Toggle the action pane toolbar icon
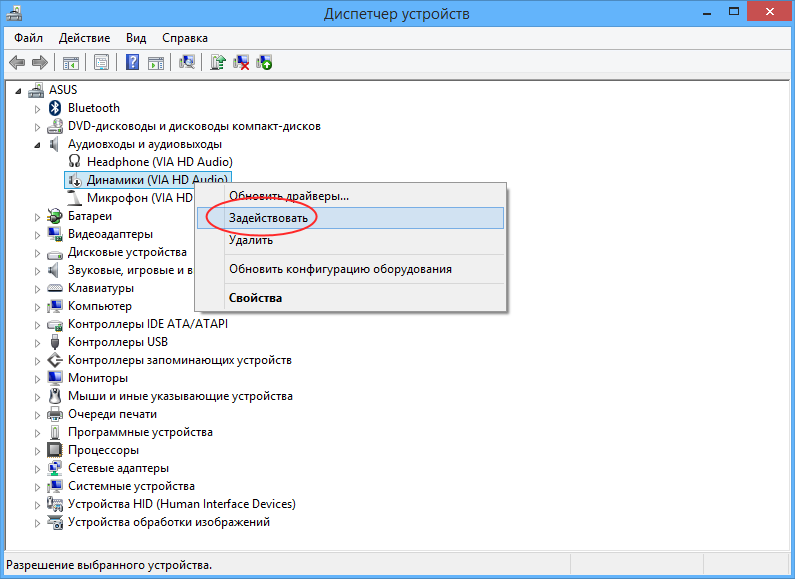 [x=156, y=63]
